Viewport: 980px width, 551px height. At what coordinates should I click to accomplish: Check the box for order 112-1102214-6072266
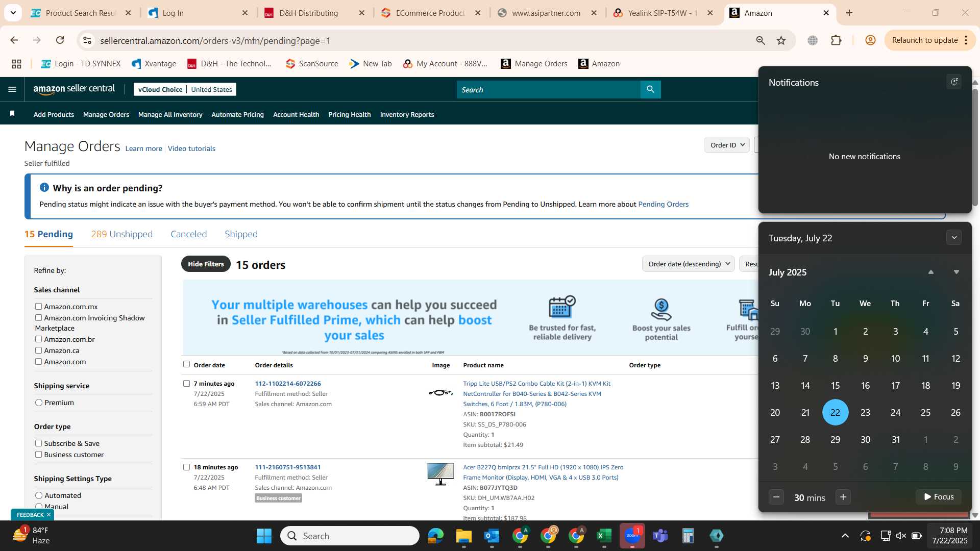(x=186, y=383)
